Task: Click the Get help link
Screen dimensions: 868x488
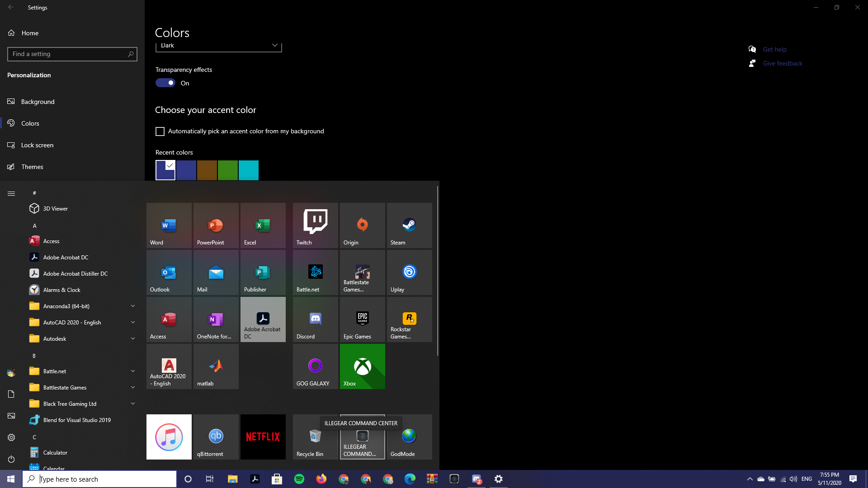Action: coord(774,49)
